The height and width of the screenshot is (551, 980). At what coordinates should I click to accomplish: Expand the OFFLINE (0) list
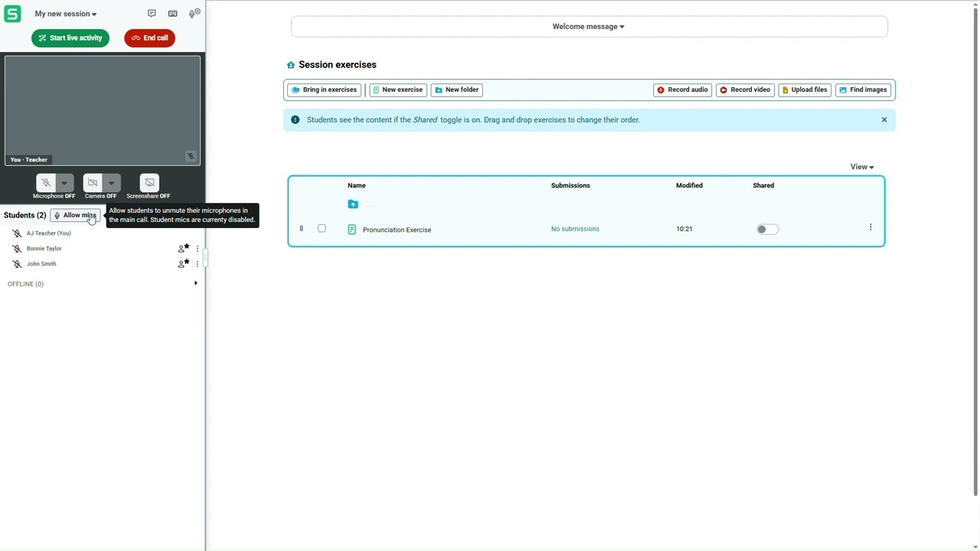(195, 284)
